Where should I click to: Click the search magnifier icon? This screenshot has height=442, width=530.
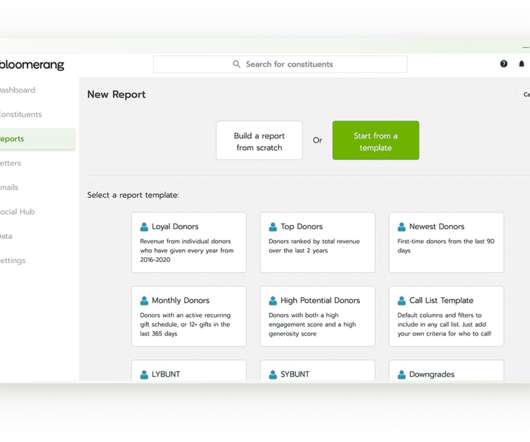click(x=236, y=64)
